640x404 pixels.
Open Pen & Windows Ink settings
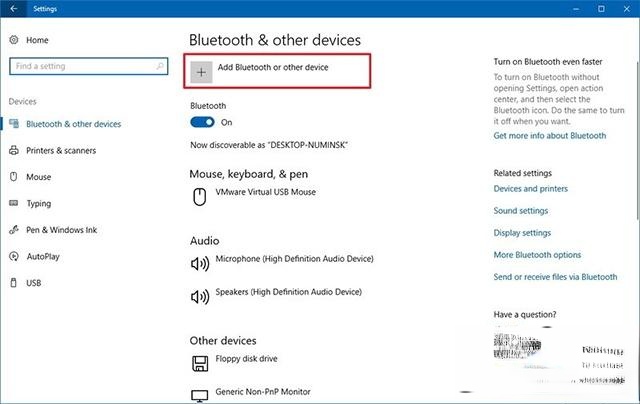click(x=62, y=230)
